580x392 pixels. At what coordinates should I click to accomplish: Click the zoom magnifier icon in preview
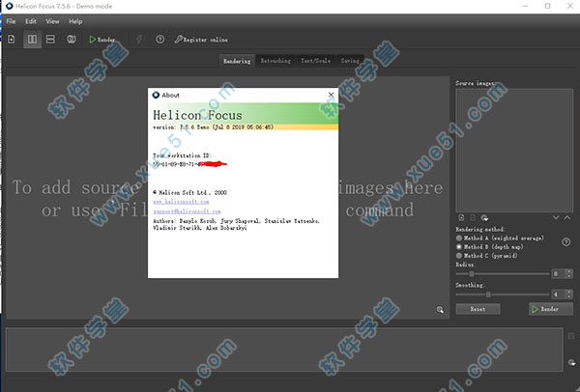pos(440,310)
